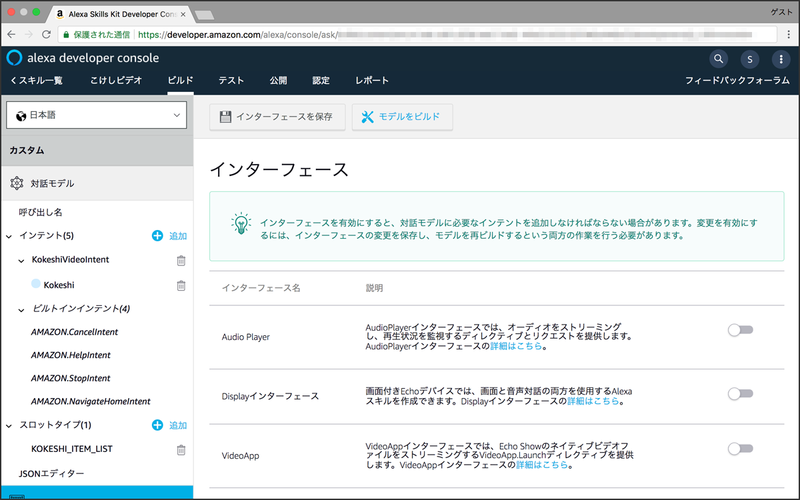Open 詳細はこちら link for Audio Player
Screen dimensions: 800x500
coord(516,346)
